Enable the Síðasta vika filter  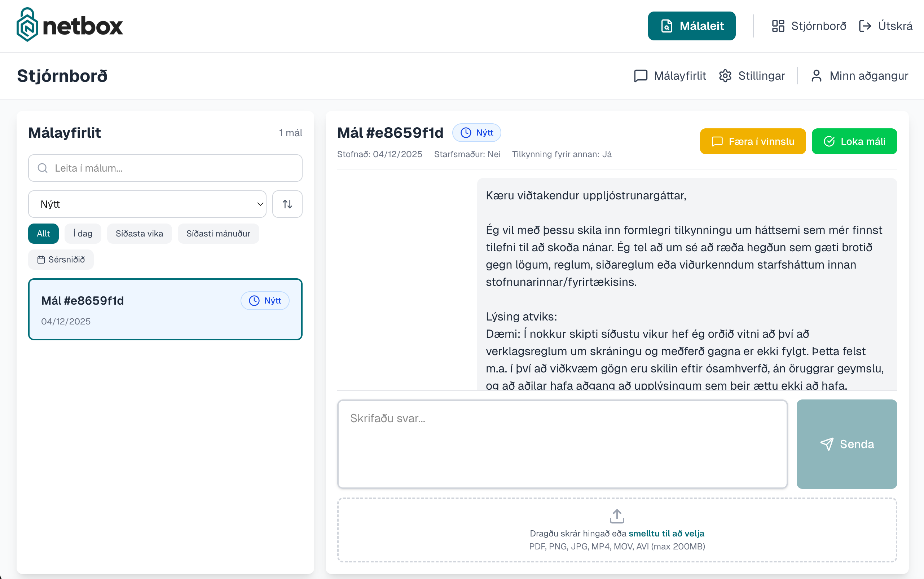(140, 234)
